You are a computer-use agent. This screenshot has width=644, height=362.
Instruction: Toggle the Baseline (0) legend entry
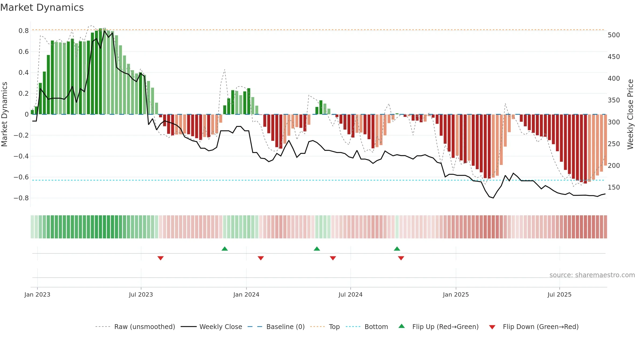[276, 327]
